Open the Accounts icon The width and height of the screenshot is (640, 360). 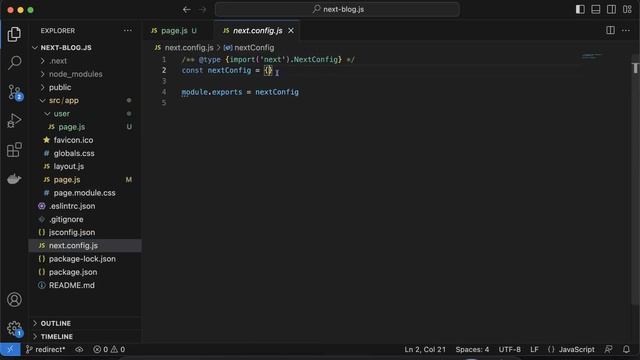click(14, 300)
